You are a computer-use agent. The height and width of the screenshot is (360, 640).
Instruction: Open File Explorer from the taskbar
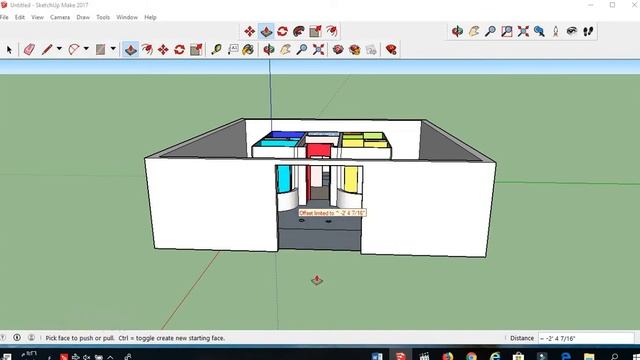pyautogui.click(x=589, y=356)
